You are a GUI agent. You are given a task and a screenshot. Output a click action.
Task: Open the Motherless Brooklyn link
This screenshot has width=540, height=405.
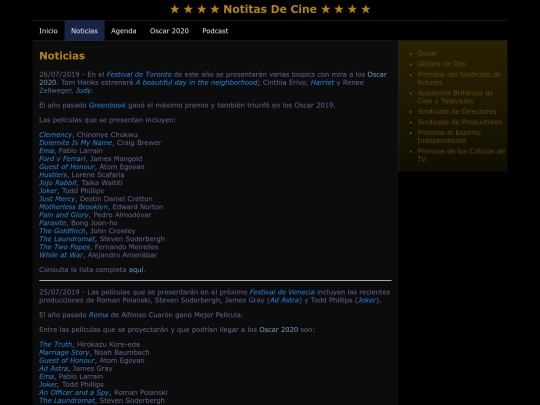point(73,207)
